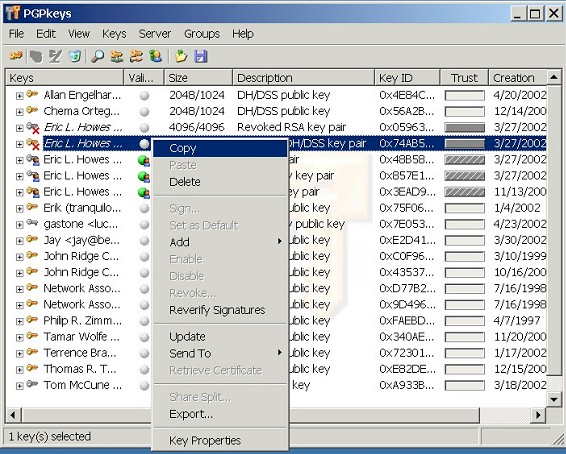Open the Send To submenu
The height and width of the screenshot is (454, 566).
220,353
